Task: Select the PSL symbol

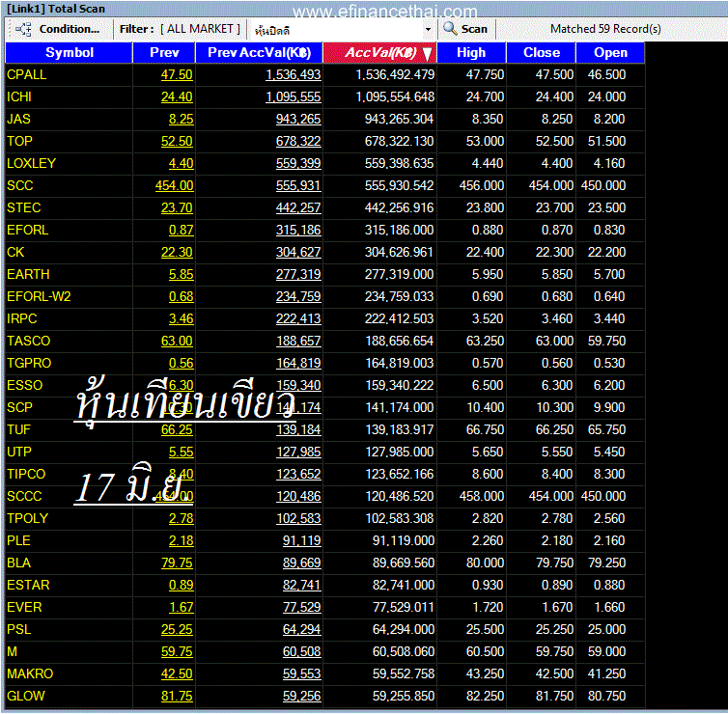Action: 18,629
